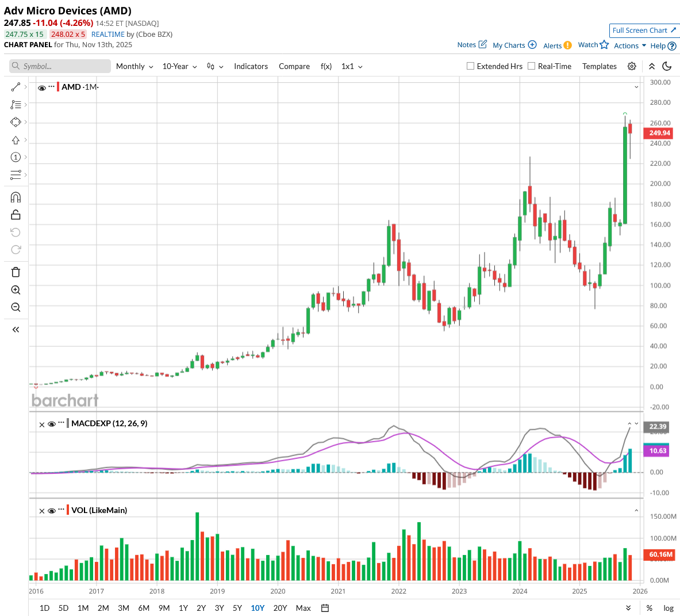Click the lock drawings icon
The image size is (680, 616).
pyautogui.click(x=16, y=215)
